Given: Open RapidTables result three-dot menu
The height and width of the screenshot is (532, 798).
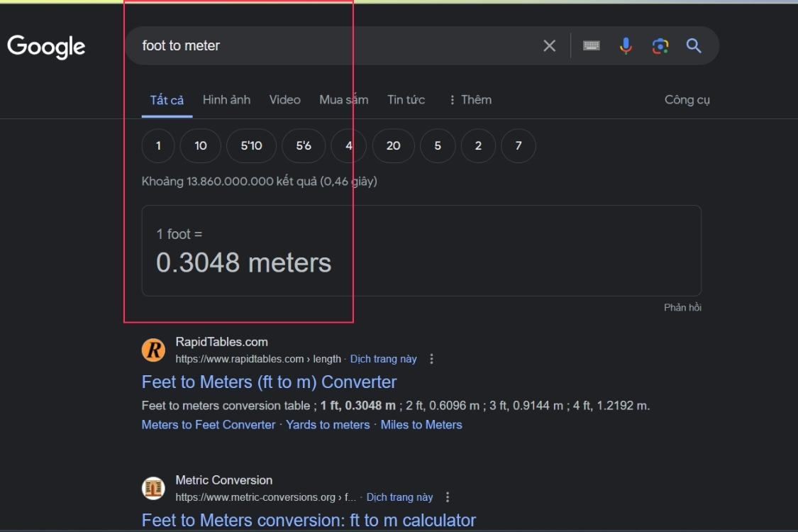Looking at the screenshot, I should (431, 359).
